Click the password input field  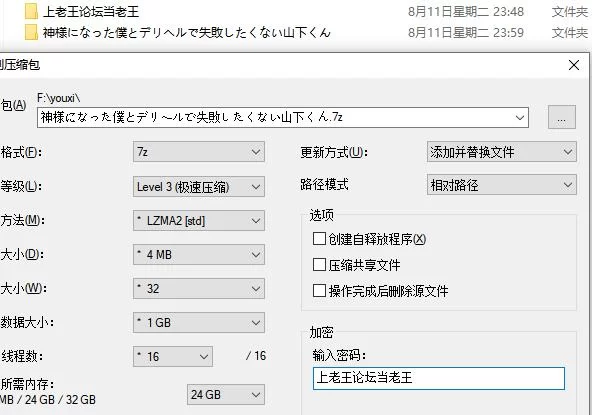(439, 378)
